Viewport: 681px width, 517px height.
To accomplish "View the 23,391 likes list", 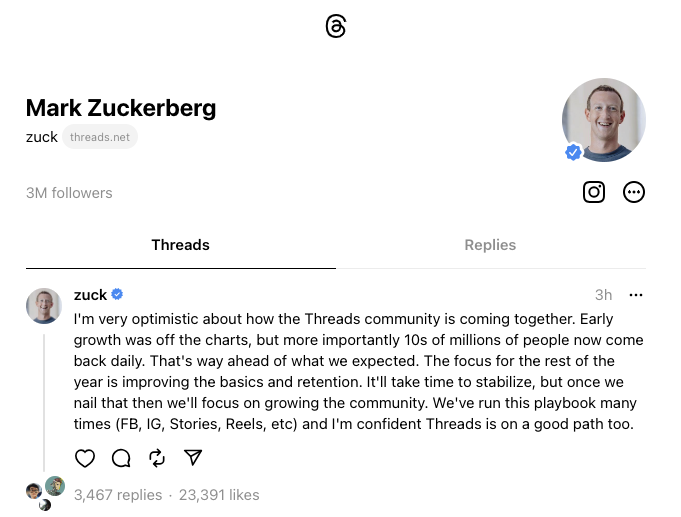I will point(217,494).
